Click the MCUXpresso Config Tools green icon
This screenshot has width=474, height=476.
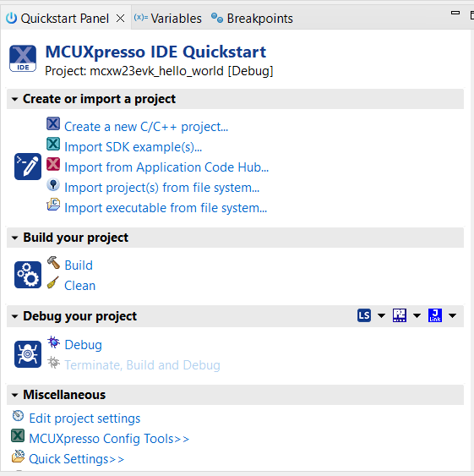pyautogui.click(x=18, y=436)
